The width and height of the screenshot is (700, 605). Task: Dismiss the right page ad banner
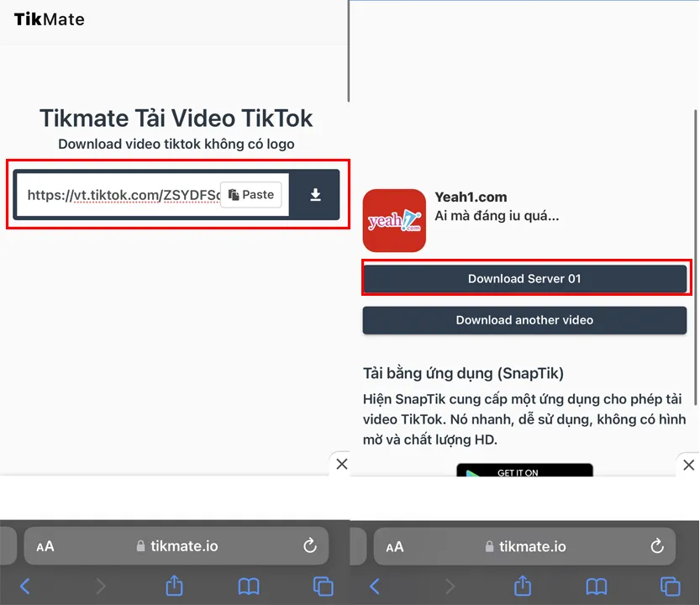[x=688, y=465]
